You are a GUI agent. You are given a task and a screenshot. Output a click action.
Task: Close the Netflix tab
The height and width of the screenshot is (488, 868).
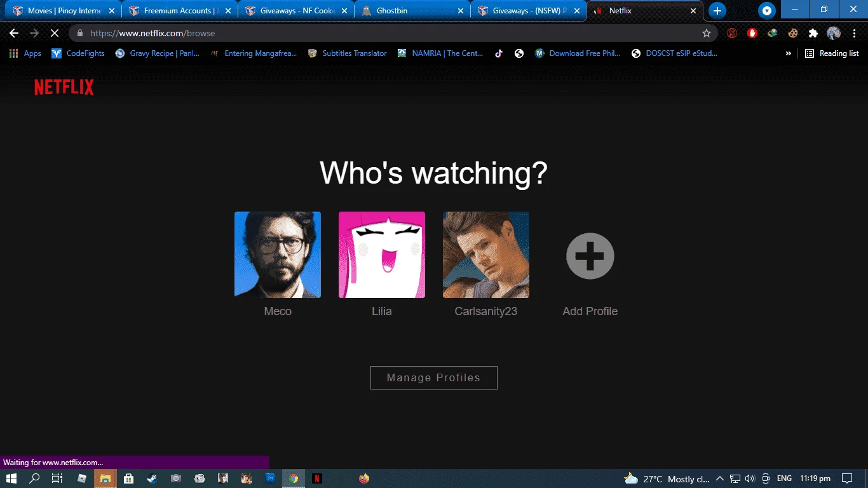[x=693, y=11]
